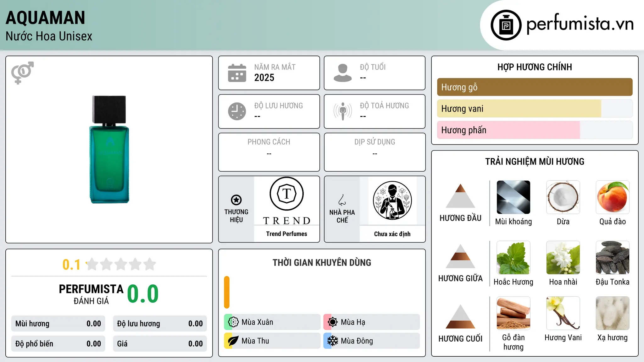Click the person icon beside ĐỘ TUỔI
The image size is (644, 362).
(343, 73)
